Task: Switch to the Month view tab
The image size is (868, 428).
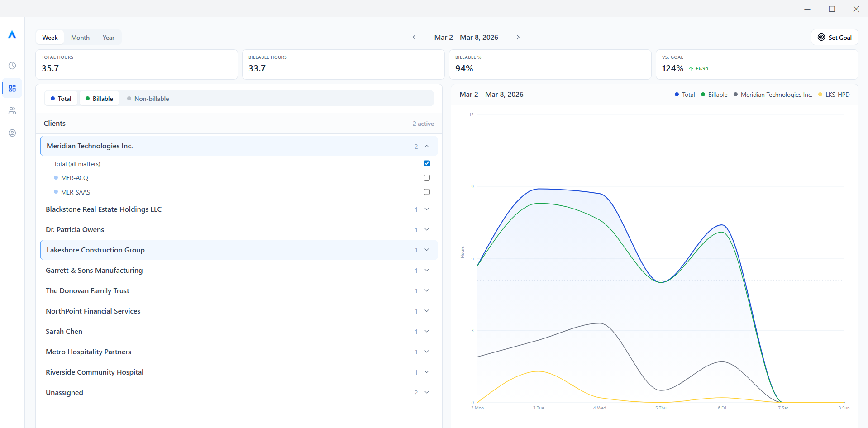Action: (x=80, y=37)
